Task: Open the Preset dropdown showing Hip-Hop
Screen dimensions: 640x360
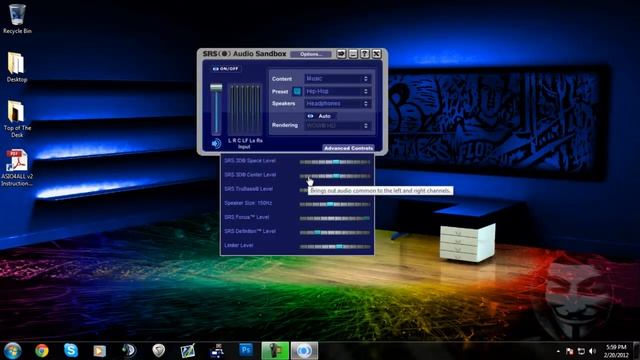Action: tap(338, 91)
